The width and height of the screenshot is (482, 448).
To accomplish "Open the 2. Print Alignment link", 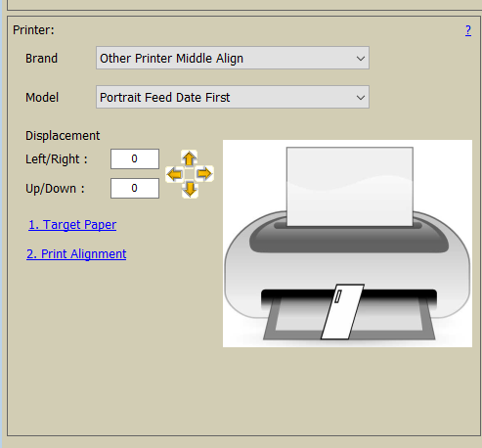I will coord(76,254).
